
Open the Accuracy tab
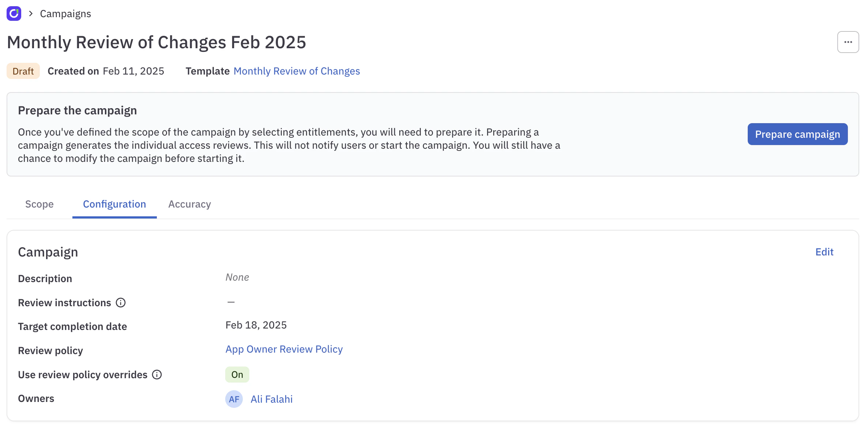(x=189, y=204)
